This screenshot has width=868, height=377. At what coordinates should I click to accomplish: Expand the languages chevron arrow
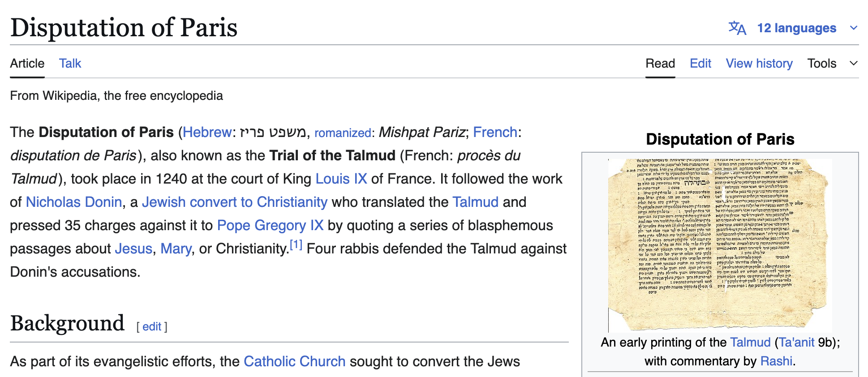point(854,28)
